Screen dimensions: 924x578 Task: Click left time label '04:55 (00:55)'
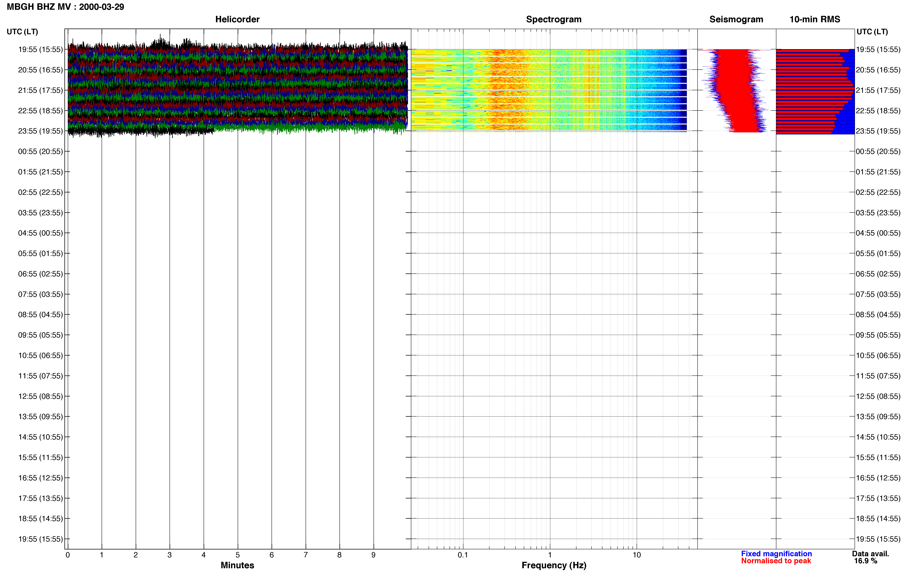tap(41, 233)
